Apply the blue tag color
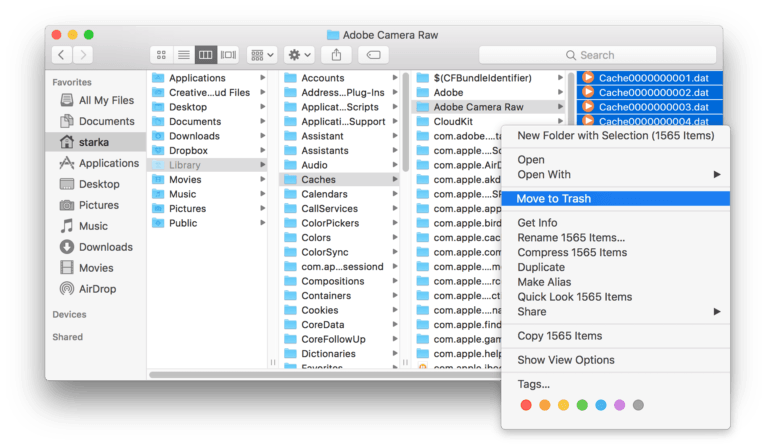 600,405
